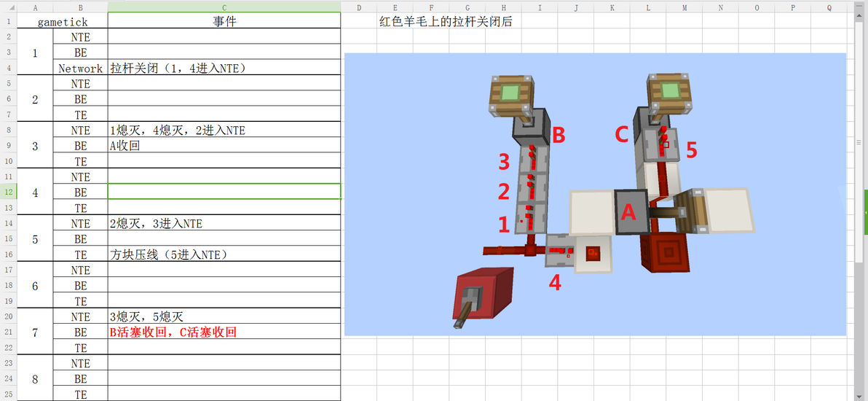Click gametick cell '2'
868x401 pixels.
[36, 98]
